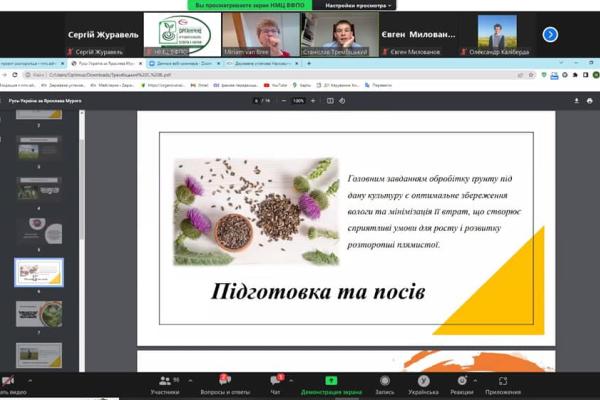This screenshot has width=600, height=400.
Task: Select Олександр Кайберда participant tile
Action: [x=497, y=35]
